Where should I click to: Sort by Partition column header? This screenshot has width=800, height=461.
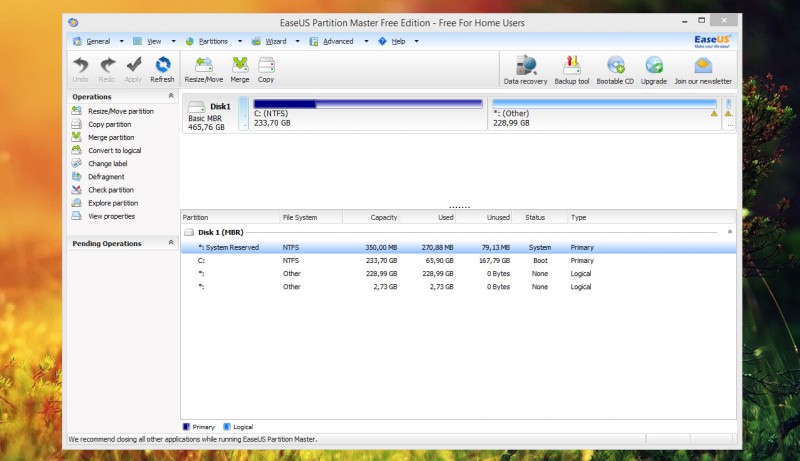click(230, 217)
